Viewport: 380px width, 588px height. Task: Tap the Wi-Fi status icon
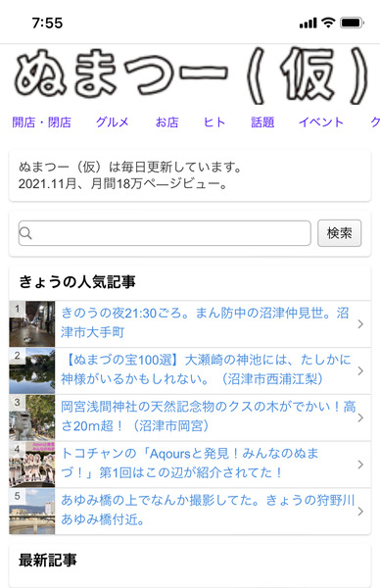coord(328,23)
